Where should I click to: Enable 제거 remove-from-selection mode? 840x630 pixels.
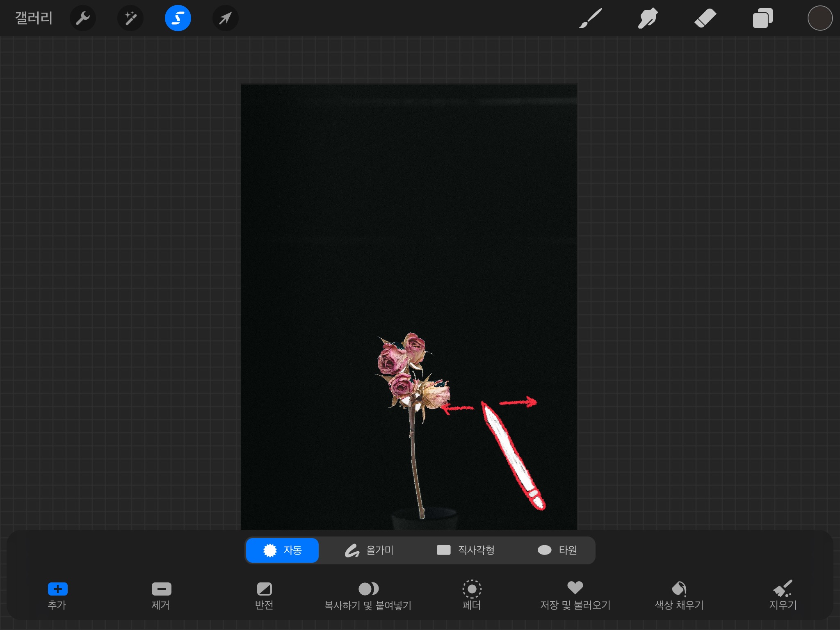[161, 595]
